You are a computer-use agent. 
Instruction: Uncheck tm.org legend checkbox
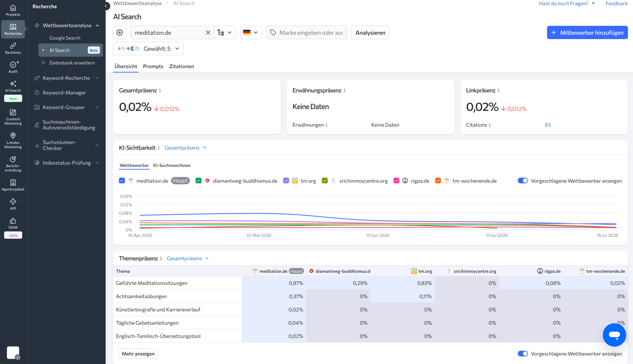286,181
